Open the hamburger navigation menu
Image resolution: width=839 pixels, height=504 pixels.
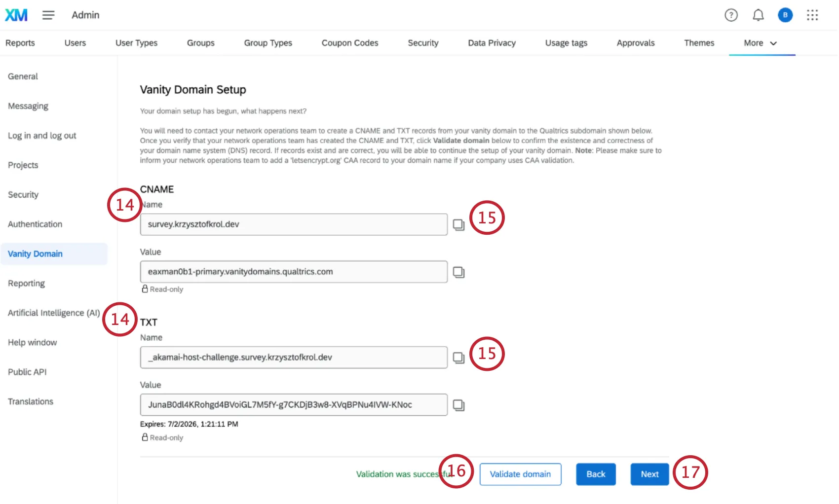[x=48, y=15]
